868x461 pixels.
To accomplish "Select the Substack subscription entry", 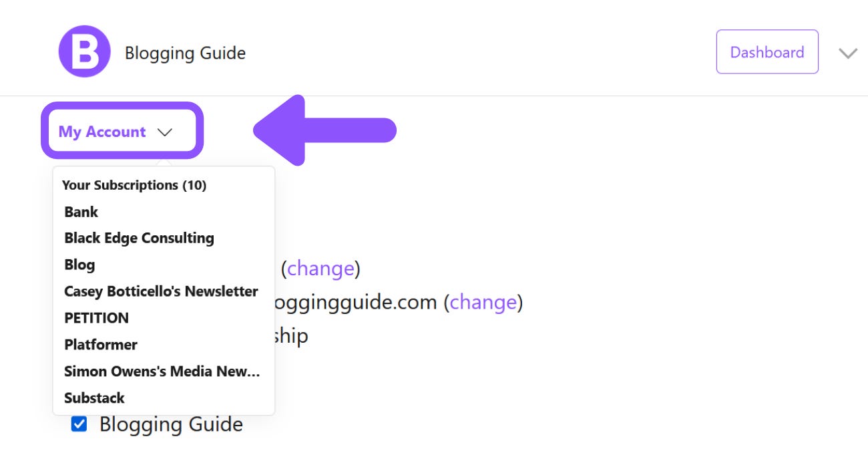I will 93,398.
